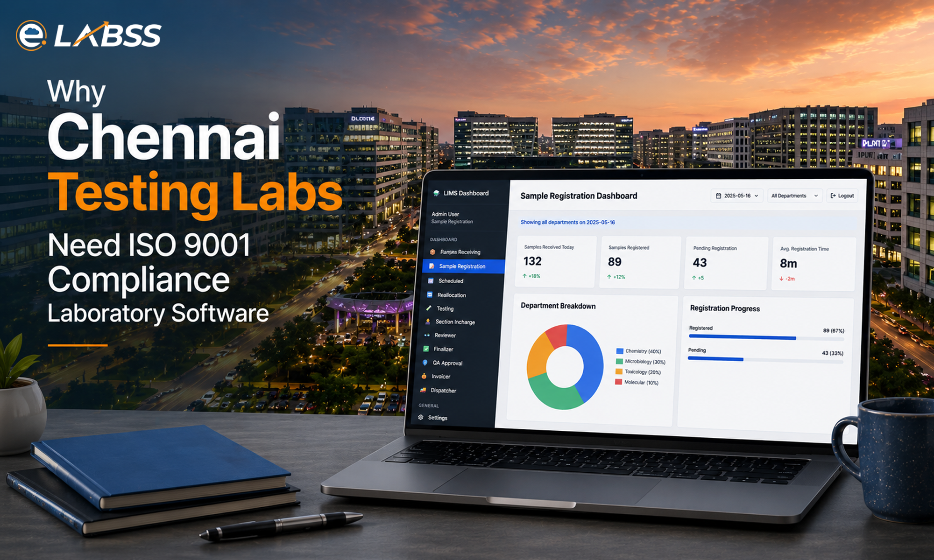The width and height of the screenshot is (934, 560).
Task: Open the 2025-05-16 date dropdown
Action: coord(737,196)
